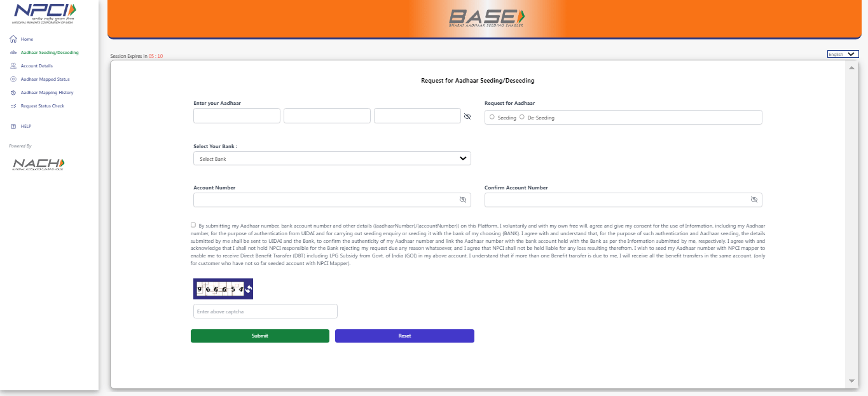Tick the consent agreement checkbox
The image size is (868, 396).
pos(193,225)
